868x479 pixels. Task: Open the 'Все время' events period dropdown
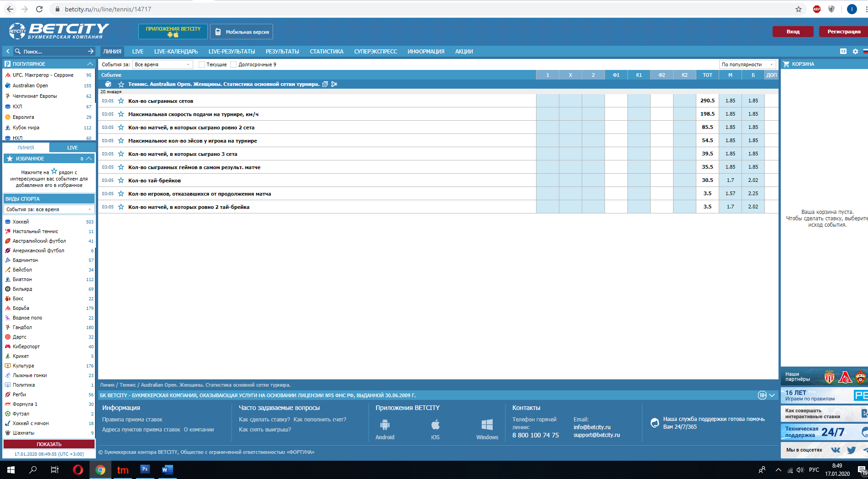pyautogui.click(x=163, y=64)
